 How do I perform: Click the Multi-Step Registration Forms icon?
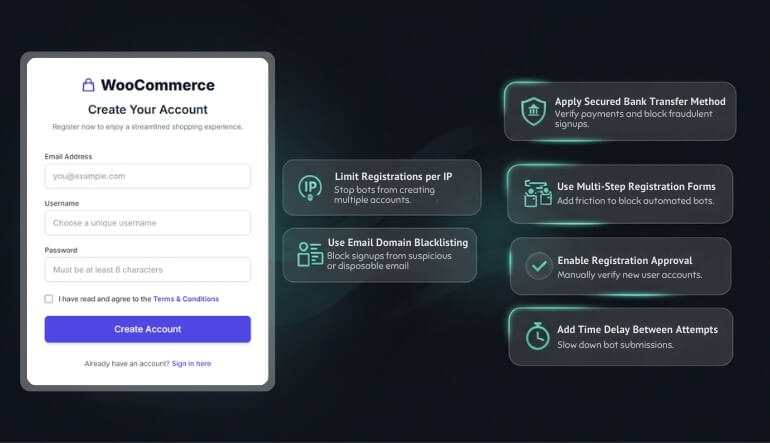(x=538, y=193)
